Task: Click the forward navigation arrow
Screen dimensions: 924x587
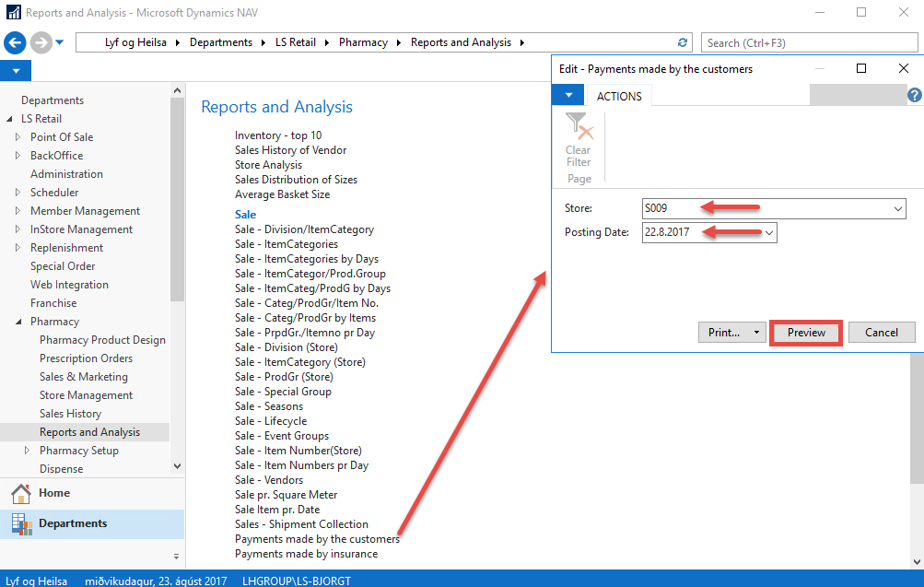Action: pos(41,42)
